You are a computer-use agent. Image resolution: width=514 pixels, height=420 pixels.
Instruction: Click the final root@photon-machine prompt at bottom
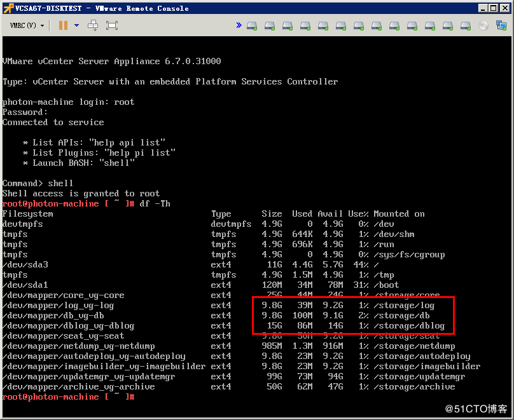click(x=68, y=396)
